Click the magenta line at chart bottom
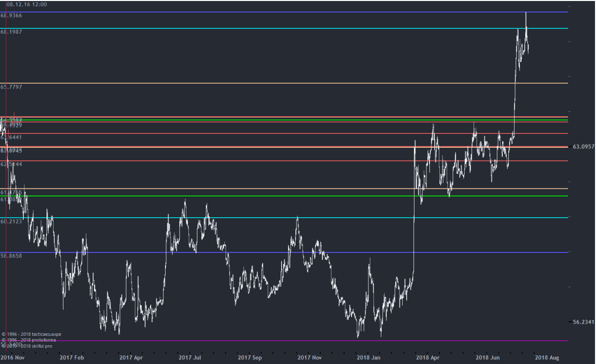 (298, 341)
